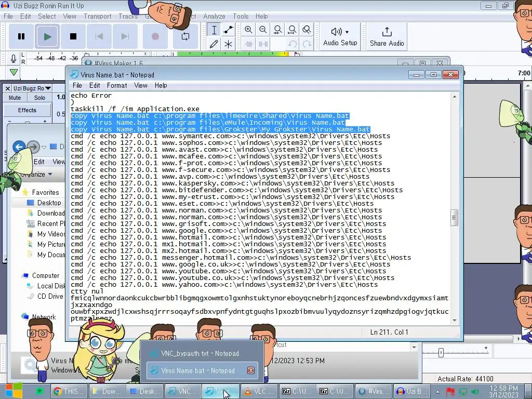Screen dimensions: 532x399
Task: Switch to #Viru taskbar button
Action: pos(373,392)
